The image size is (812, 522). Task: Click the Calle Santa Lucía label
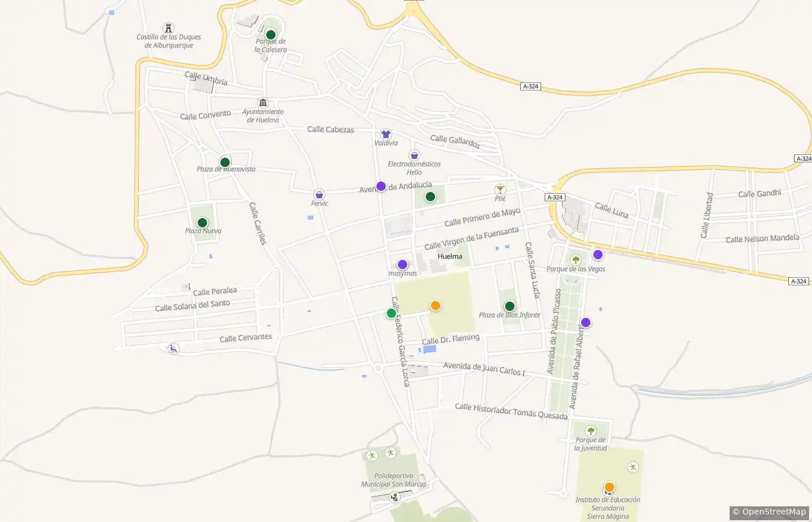point(532,270)
